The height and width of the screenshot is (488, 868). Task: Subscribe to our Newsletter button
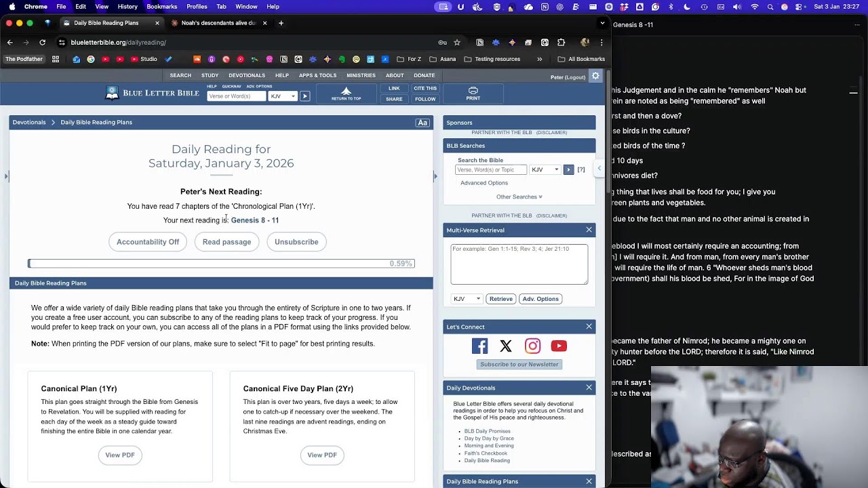coord(519,365)
